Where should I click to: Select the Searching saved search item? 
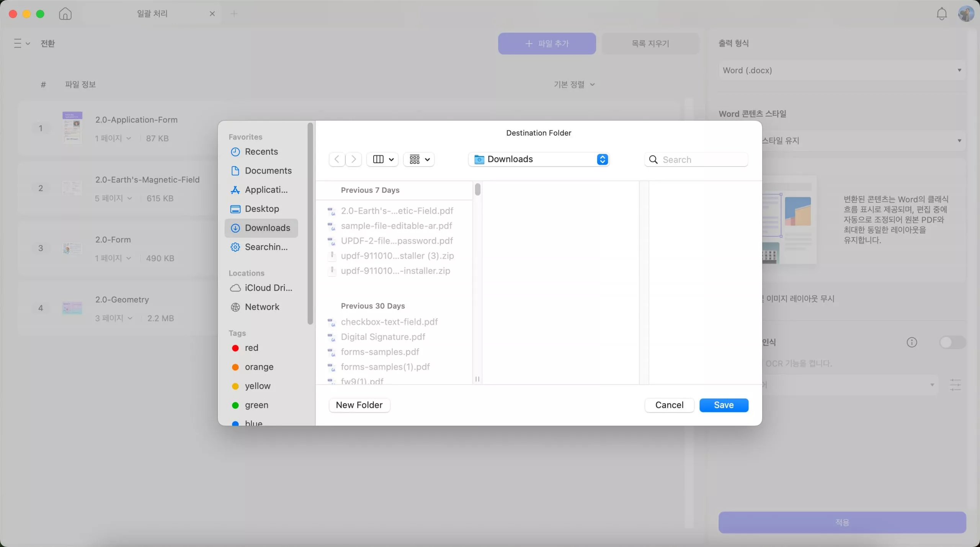tap(261, 247)
